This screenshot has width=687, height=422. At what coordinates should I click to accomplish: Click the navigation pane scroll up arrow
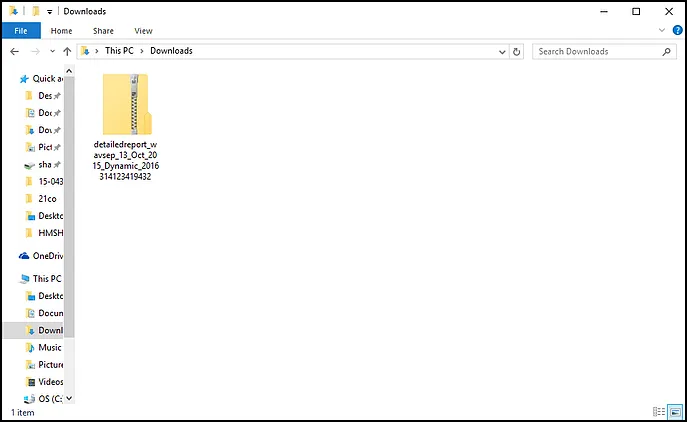pyautogui.click(x=69, y=71)
